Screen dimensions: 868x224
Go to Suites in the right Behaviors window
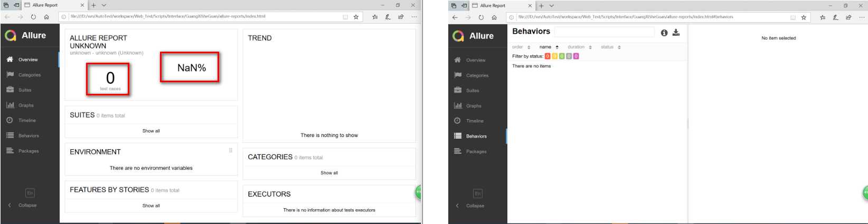tap(477, 91)
